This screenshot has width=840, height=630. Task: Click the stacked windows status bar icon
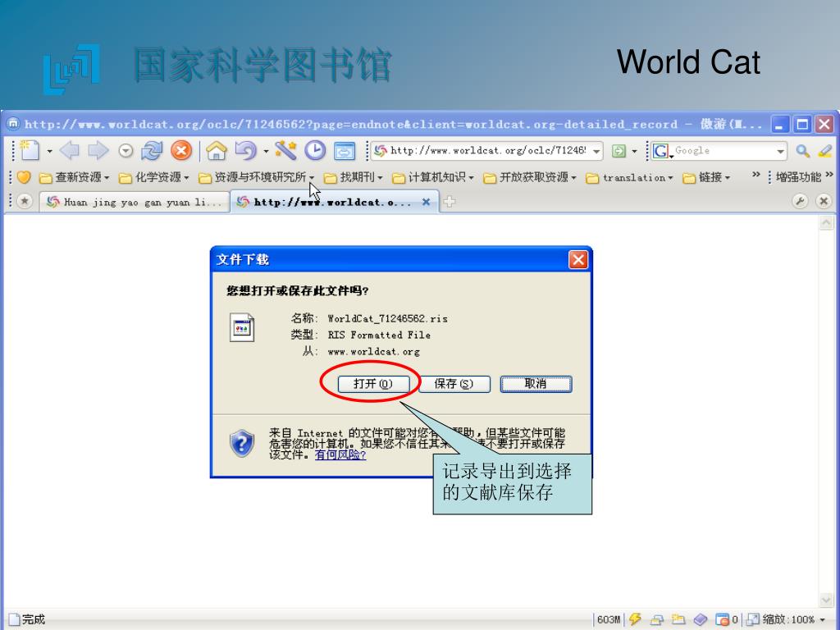point(657,620)
